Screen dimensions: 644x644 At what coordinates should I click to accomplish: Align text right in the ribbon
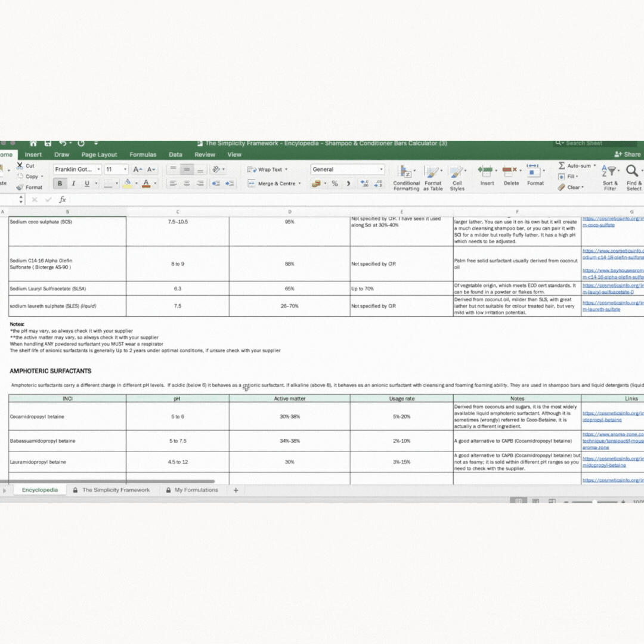click(200, 184)
